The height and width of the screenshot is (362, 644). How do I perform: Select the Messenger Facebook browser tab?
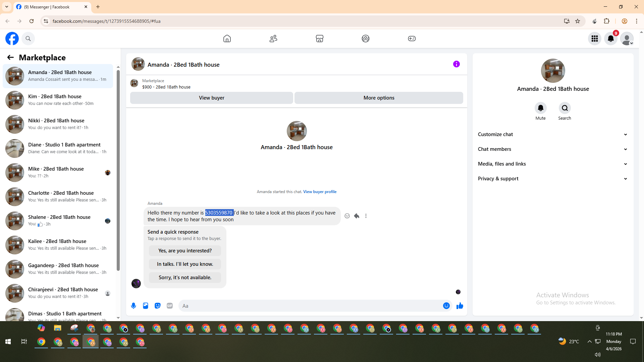[52, 7]
